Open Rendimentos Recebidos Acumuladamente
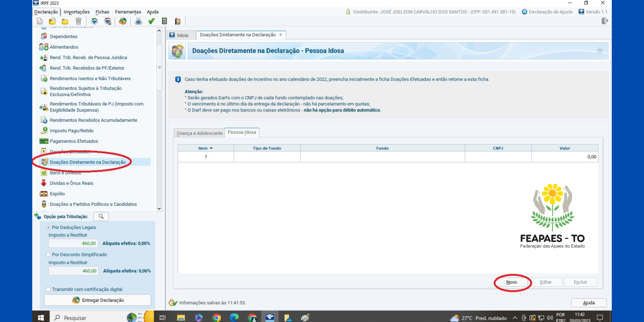644x322 pixels. [x=94, y=120]
